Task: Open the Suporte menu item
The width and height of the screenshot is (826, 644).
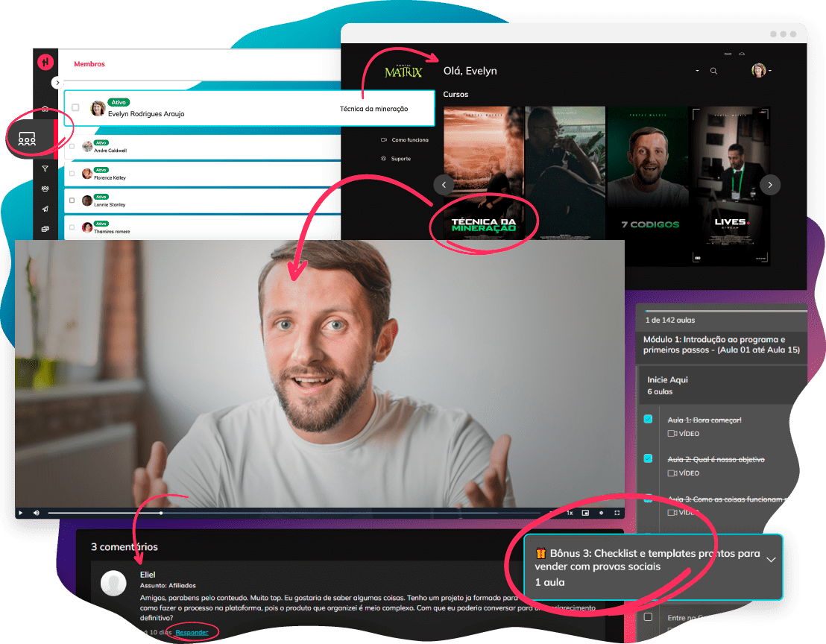Action: (401, 159)
